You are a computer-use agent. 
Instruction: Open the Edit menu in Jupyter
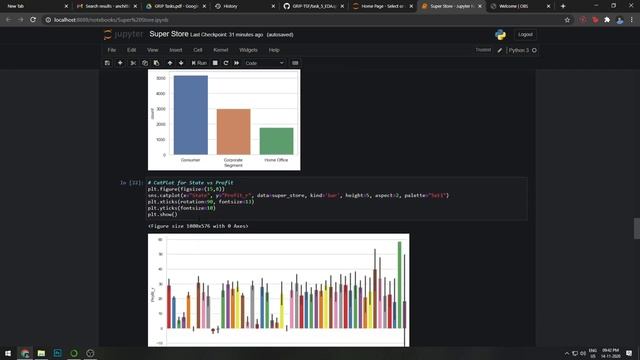131,50
